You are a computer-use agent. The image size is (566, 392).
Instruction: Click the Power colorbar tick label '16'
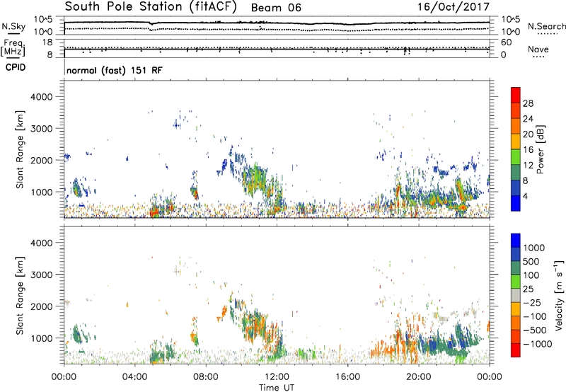pos(528,149)
